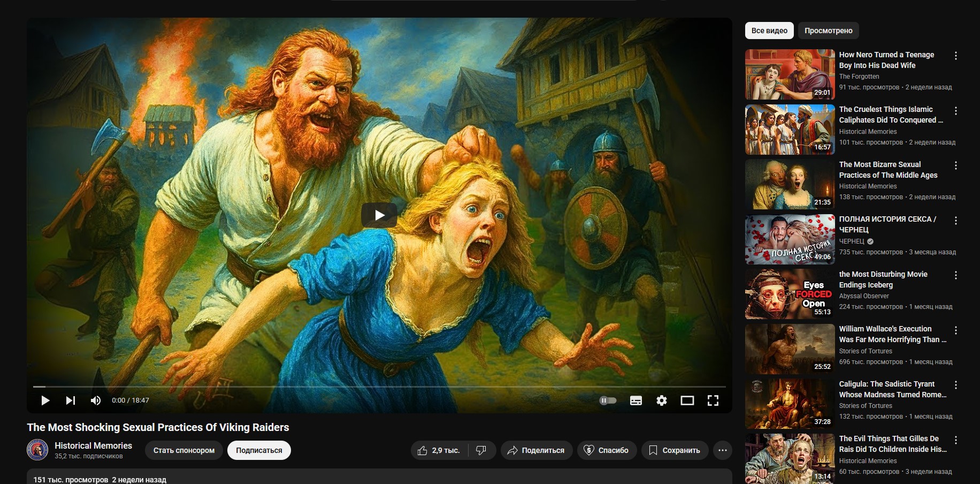Open ПОЛНАЯ ИСТОРИЯ СЕКСА thumbnail
This screenshot has width=980, height=484.
click(790, 239)
